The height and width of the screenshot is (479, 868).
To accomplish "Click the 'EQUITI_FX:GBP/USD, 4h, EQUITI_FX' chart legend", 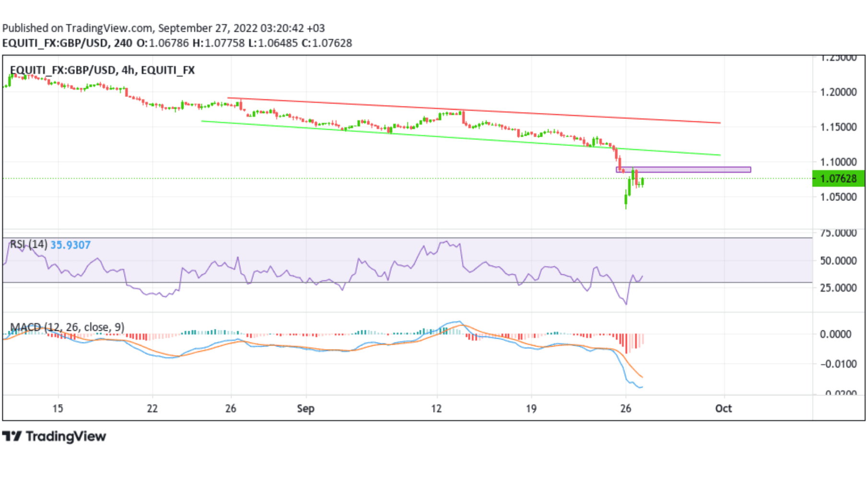I will (102, 70).
